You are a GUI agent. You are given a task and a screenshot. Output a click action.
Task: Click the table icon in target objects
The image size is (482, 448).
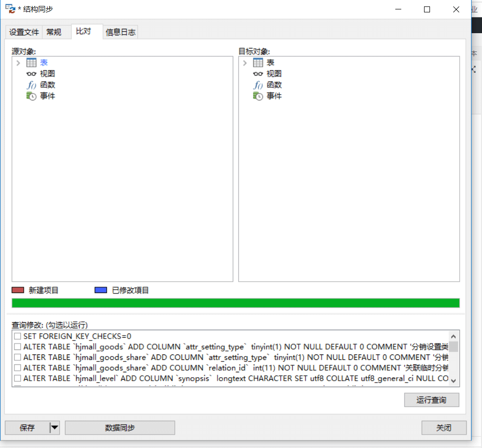(258, 63)
